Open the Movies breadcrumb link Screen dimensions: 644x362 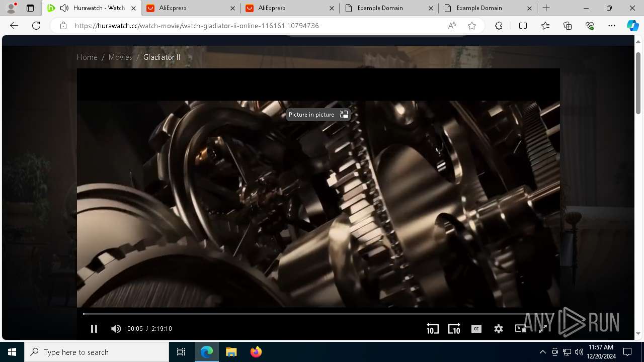tap(120, 57)
